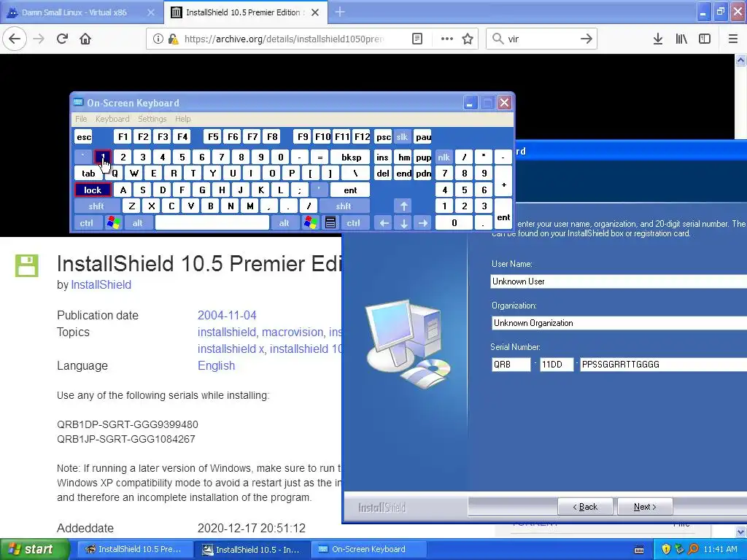Switch to InstallShield 10.5 Pre... browser taskbar button

click(134, 549)
